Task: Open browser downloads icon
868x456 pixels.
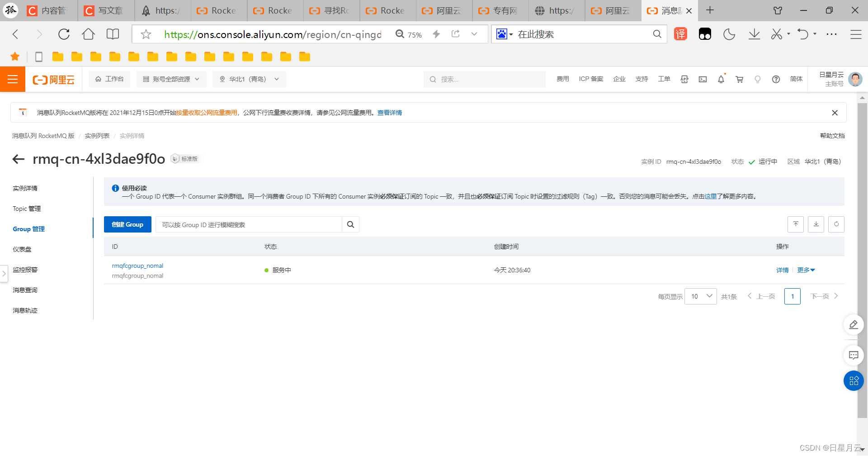Action: coord(754,34)
